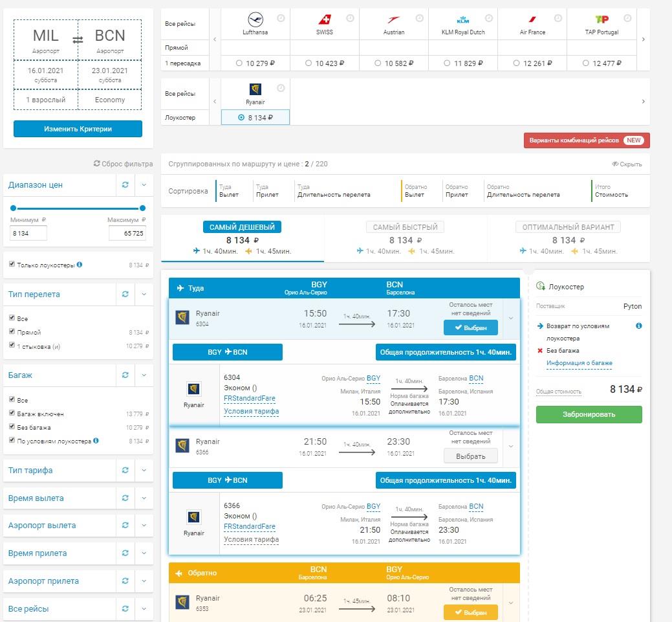Screen dimensions: 672x622
Task: Reset the Багаж filter refresh icon
Action: coord(125,375)
